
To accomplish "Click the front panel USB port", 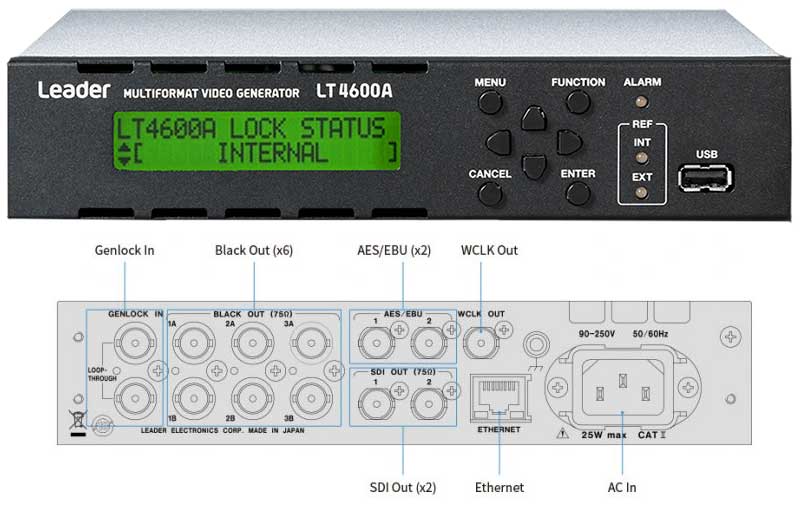I will [x=706, y=178].
